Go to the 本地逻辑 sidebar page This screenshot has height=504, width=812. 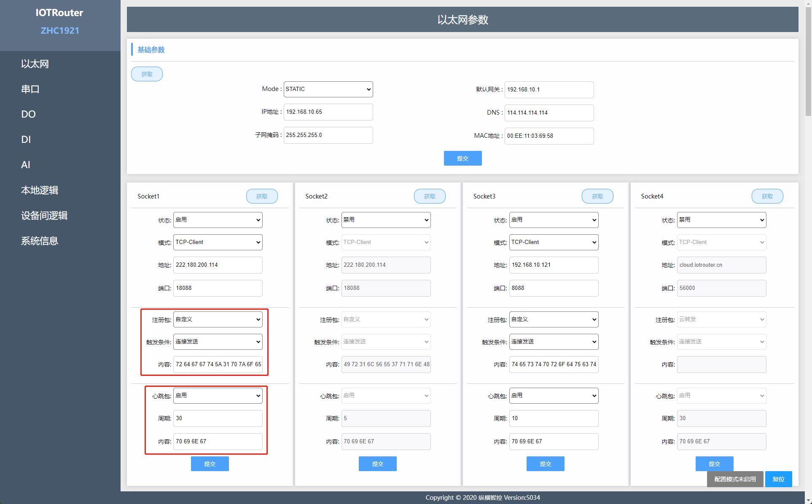pyautogui.click(x=40, y=190)
